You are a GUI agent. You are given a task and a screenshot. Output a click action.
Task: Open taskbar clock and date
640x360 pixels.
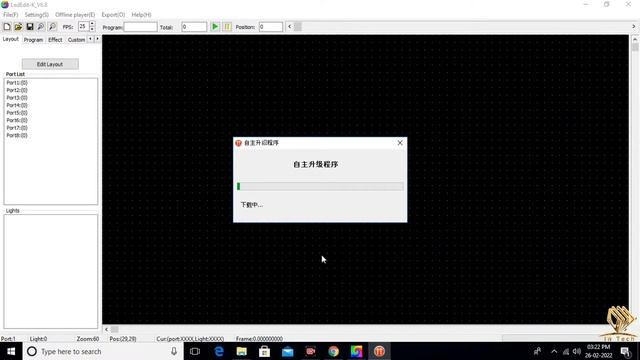pos(599,351)
